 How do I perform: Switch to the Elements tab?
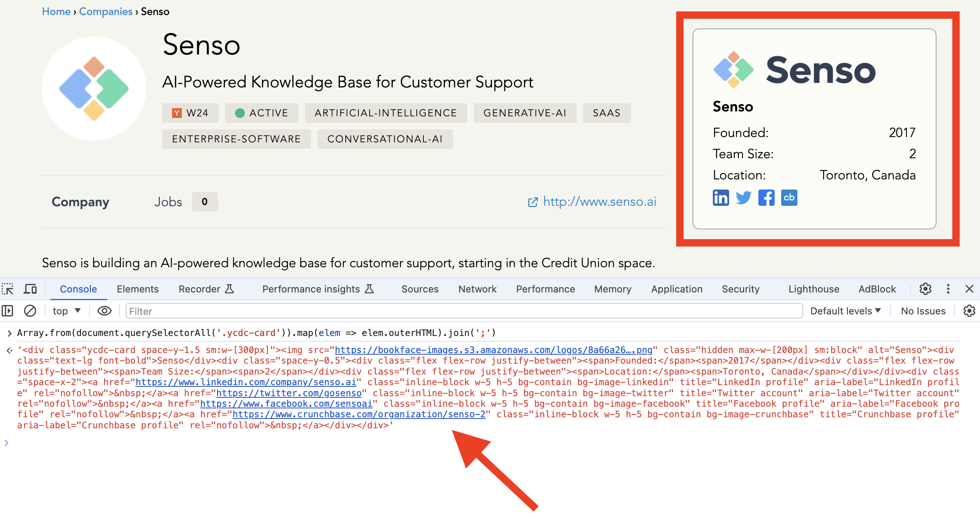[x=137, y=289]
